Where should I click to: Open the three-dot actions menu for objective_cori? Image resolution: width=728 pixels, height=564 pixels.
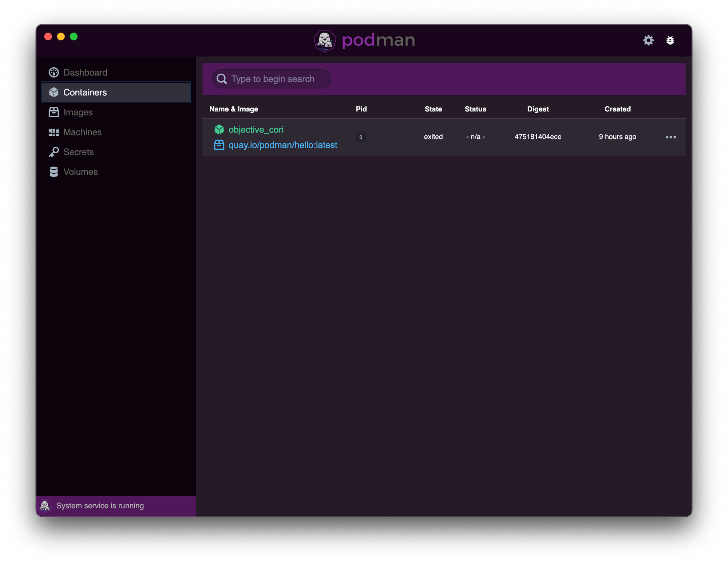coord(671,137)
